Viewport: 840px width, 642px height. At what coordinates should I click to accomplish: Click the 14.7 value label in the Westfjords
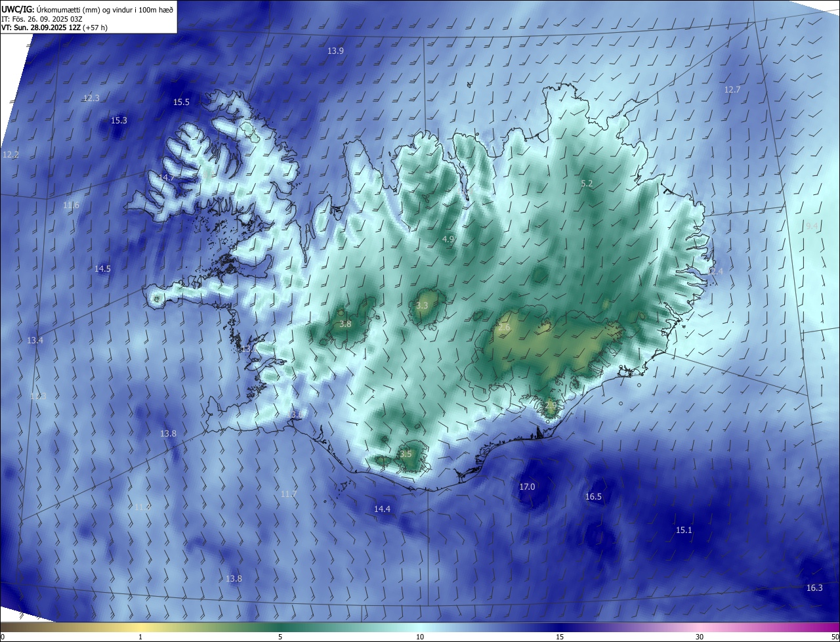click(166, 178)
